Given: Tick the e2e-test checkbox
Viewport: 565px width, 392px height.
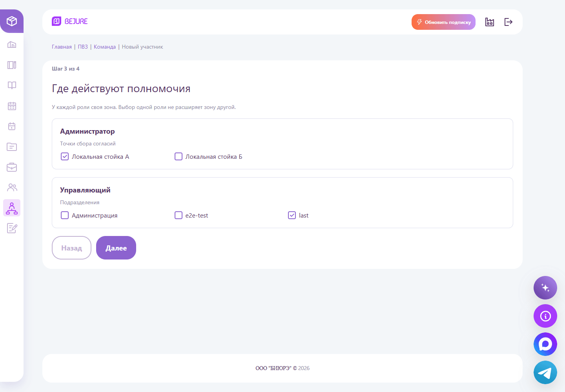Looking at the screenshot, I should (179, 215).
